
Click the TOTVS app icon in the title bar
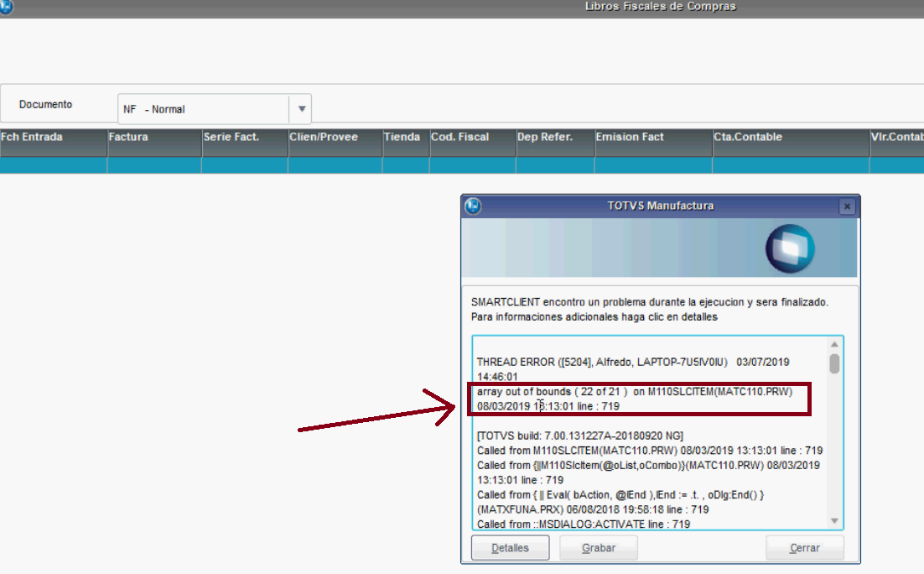(x=6, y=7)
